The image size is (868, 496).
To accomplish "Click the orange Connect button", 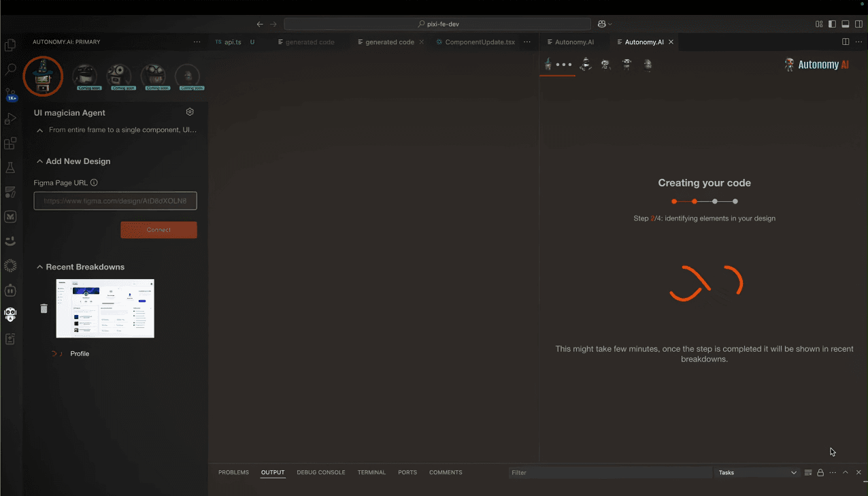I will point(158,230).
